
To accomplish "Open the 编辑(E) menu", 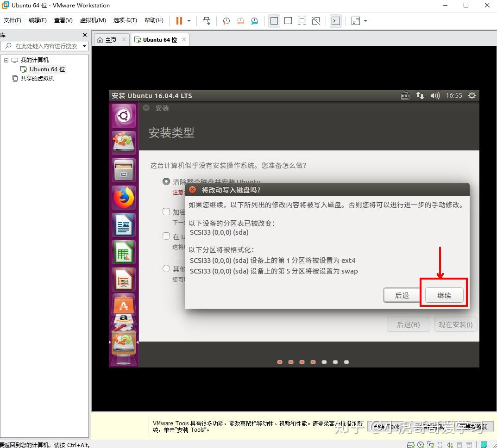I will click(x=38, y=20).
